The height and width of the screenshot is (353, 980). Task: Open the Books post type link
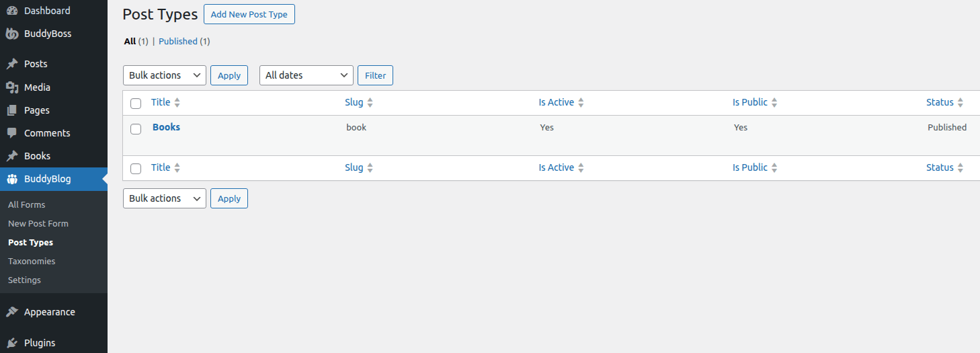pos(166,127)
